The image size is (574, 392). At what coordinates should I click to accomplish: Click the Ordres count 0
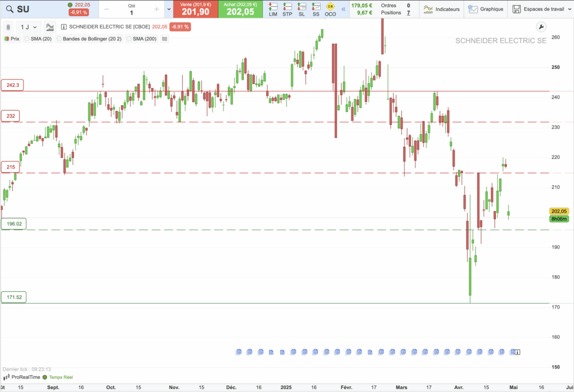(409, 6)
